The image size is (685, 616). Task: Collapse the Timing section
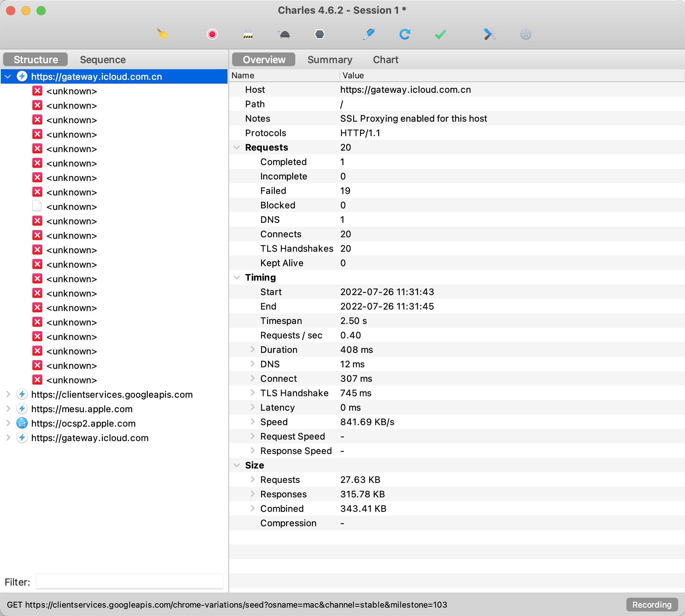click(237, 277)
